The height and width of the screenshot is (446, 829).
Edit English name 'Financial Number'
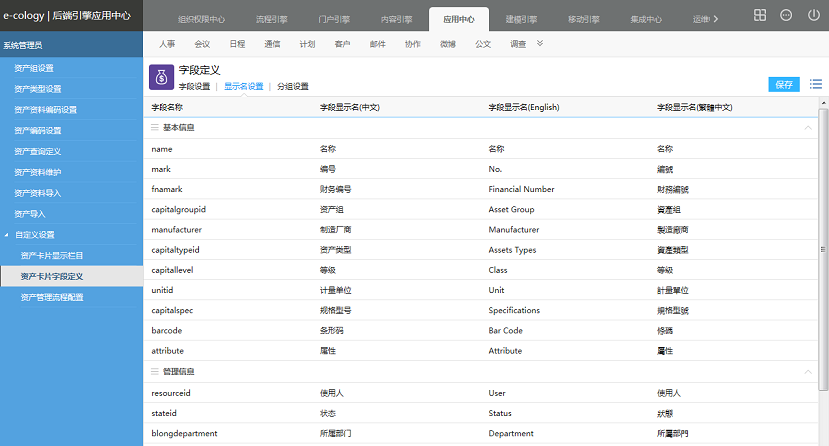click(x=521, y=189)
